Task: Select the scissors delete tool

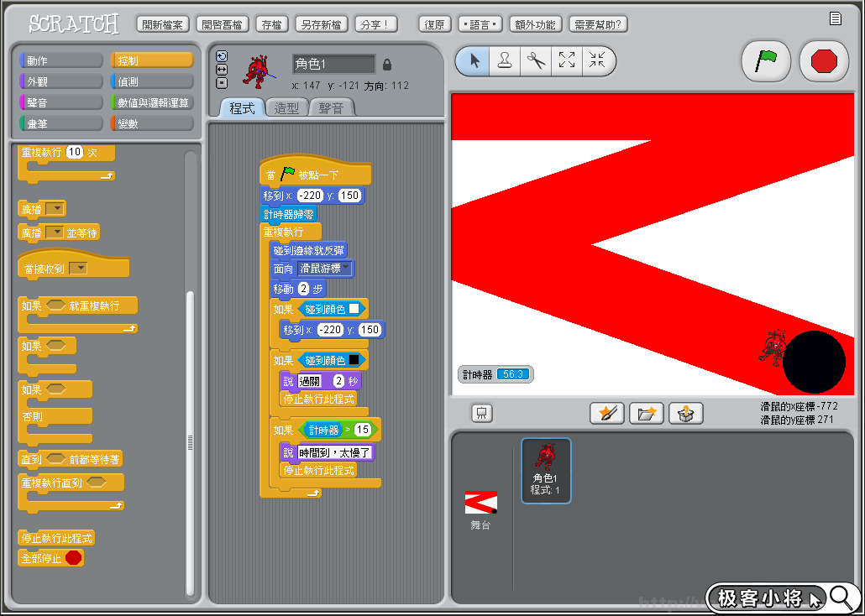Action: 536,61
